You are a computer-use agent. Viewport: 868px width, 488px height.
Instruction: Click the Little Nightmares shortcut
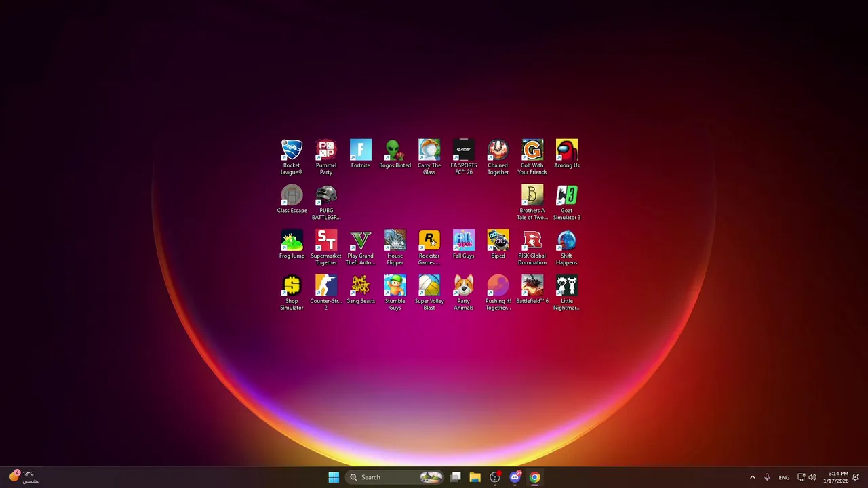(x=567, y=293)
